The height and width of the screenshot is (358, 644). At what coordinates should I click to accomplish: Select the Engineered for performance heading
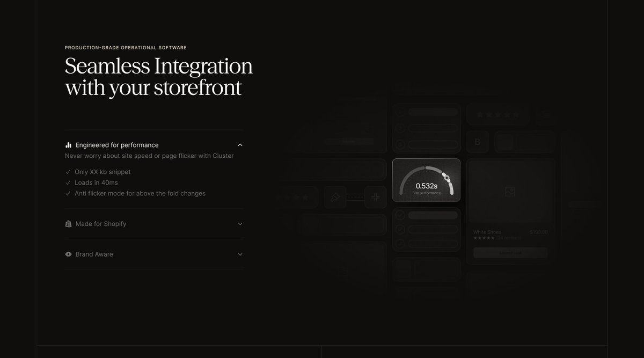pos(117,145)
